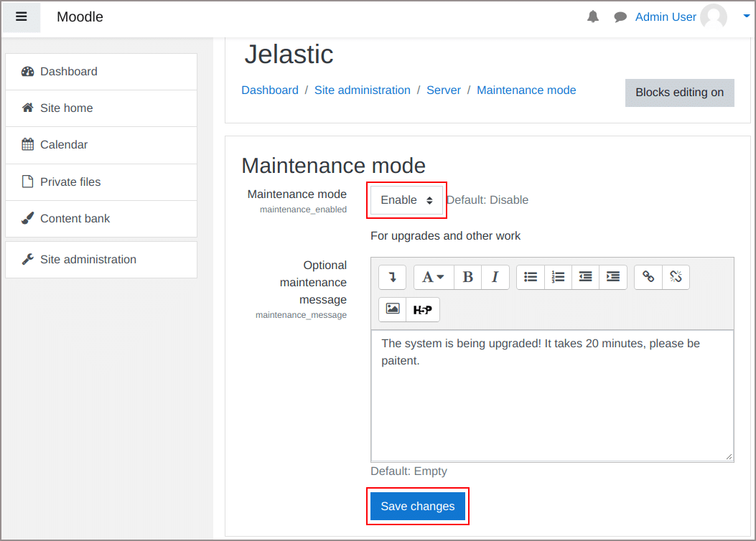Open the messages speech bubble icon
The height and width of the screenshot is (541, 756).
[620, 17]
